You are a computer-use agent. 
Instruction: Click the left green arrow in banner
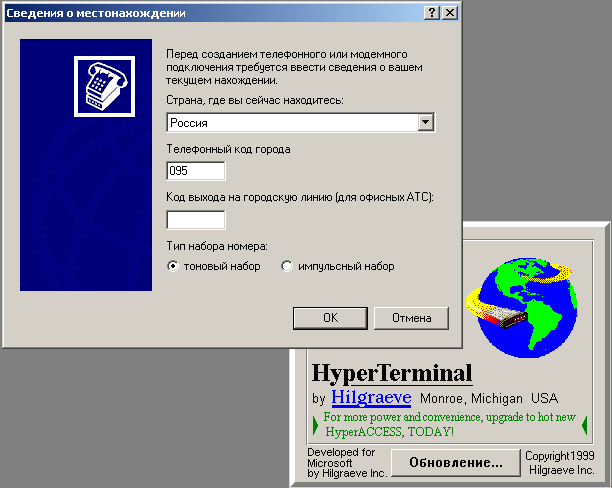315,425
